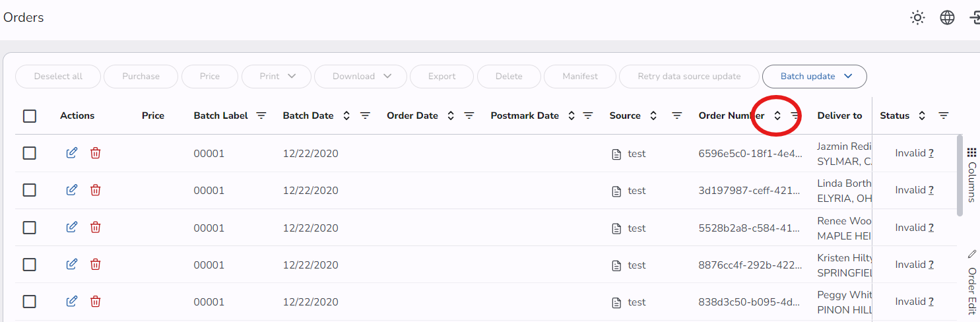Click the red trash icon in the Linda row

(96, 190)
